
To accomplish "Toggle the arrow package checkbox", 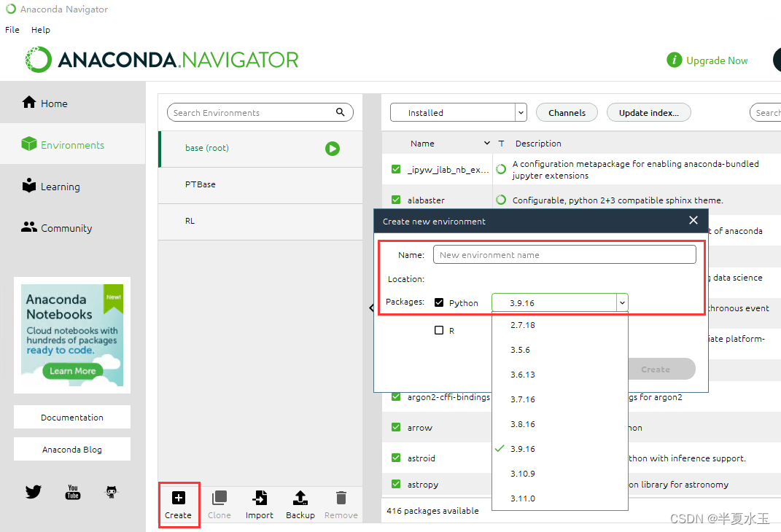I will pos(396,427).
